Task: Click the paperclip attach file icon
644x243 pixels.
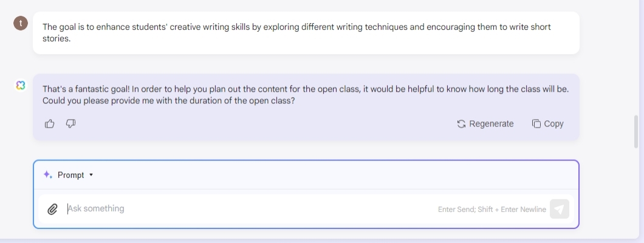Action: [x=52, y=209]
